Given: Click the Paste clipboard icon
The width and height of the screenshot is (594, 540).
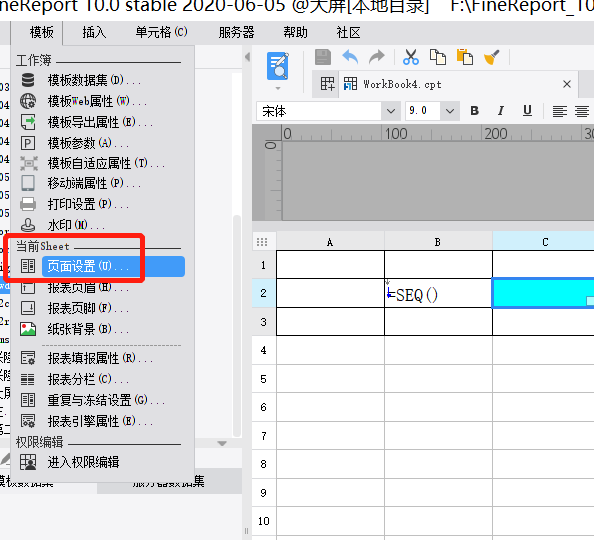Looking at the screenshot, I should (464, 58).
